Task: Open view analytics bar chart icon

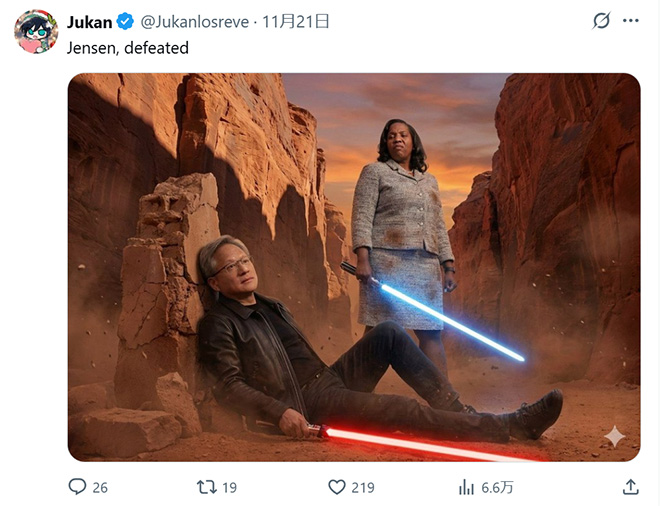Action: [x=466, y=487]
